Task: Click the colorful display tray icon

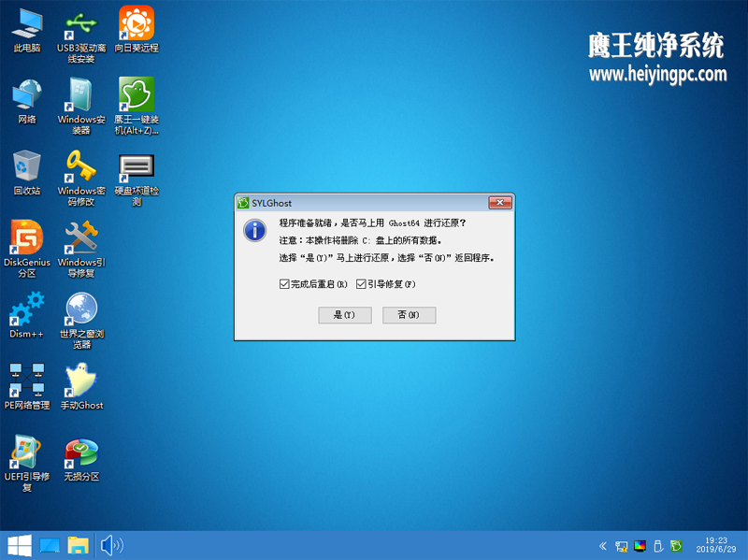Action: coord(640,546)
